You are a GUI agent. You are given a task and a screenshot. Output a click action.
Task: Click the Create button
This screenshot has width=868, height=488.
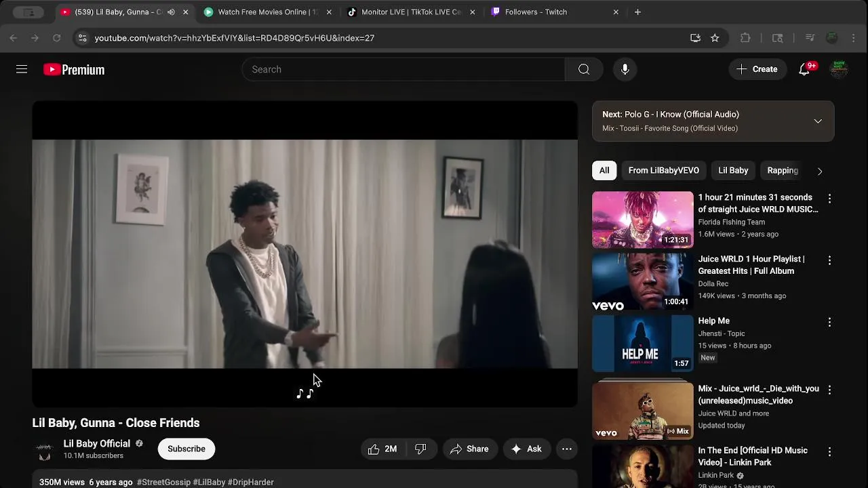(757, 69)
